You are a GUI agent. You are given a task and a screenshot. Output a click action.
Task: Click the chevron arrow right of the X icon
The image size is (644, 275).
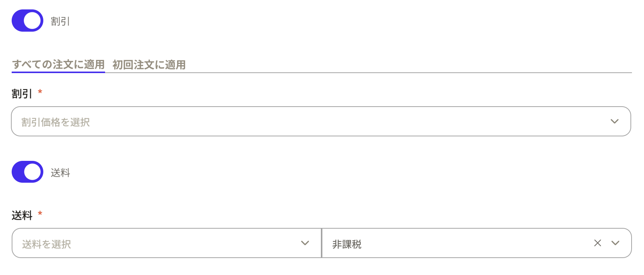(615, 243)
